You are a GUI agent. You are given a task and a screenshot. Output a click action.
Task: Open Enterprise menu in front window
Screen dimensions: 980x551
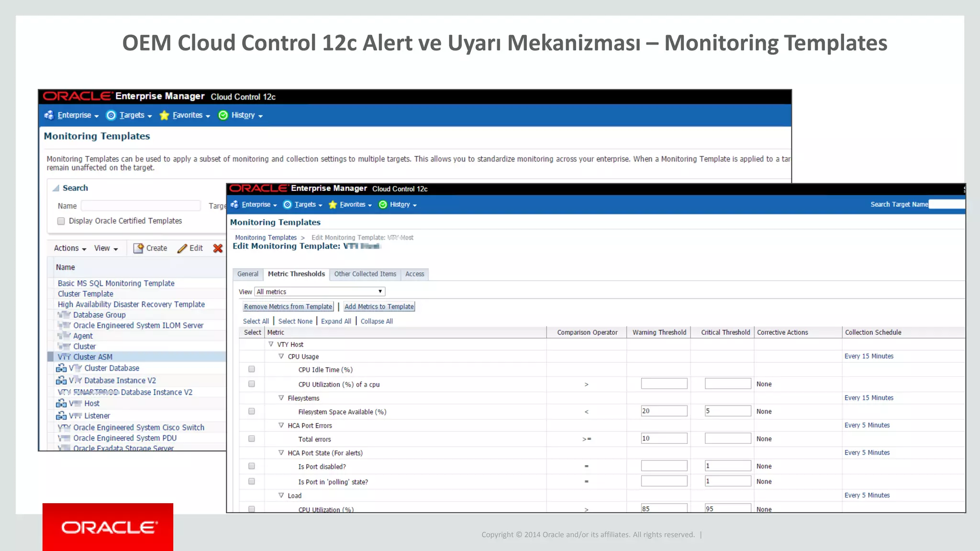[259, 205]
